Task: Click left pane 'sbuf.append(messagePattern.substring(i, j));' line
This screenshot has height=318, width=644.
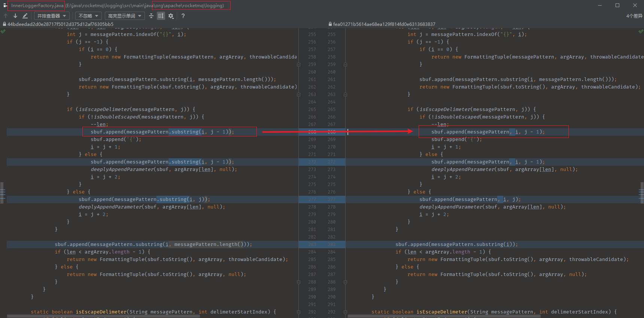Action: click(145, 199)
